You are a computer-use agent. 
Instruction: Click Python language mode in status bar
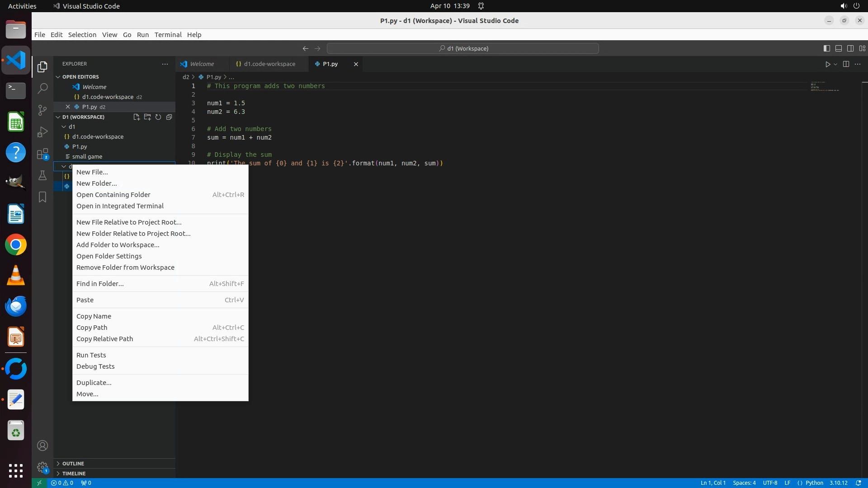click(x=814, y=483)
